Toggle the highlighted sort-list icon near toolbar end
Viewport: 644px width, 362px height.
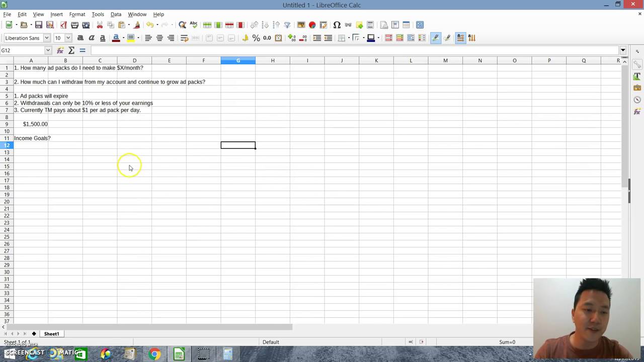[460, 38]
